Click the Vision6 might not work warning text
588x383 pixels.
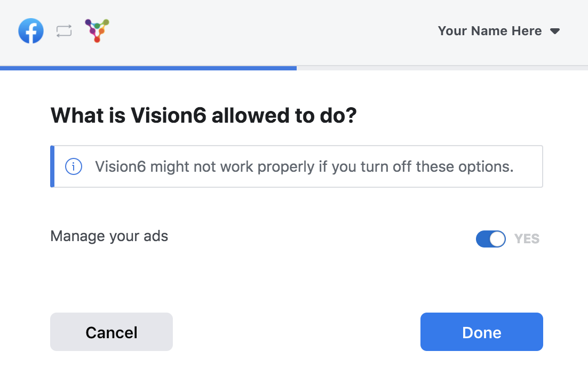click(x=304, y=166)
